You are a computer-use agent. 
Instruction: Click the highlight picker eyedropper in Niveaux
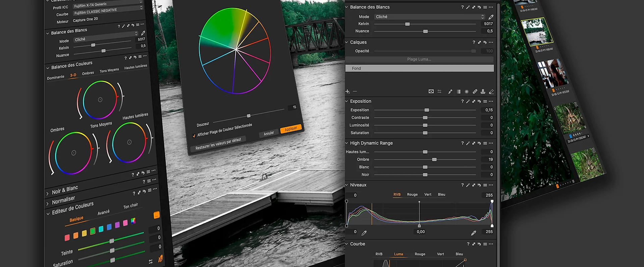point(474,232)
